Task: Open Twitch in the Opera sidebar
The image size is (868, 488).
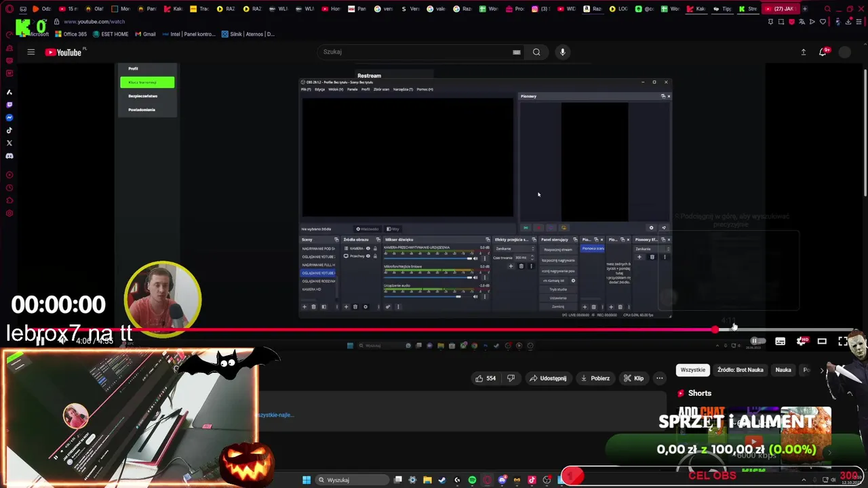Action: (x=9, y=105)
